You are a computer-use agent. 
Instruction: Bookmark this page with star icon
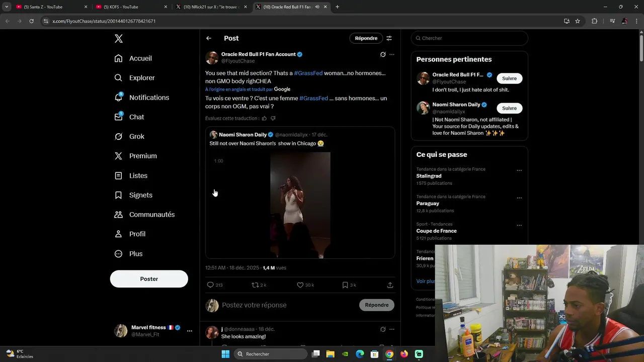pos(578,21)
